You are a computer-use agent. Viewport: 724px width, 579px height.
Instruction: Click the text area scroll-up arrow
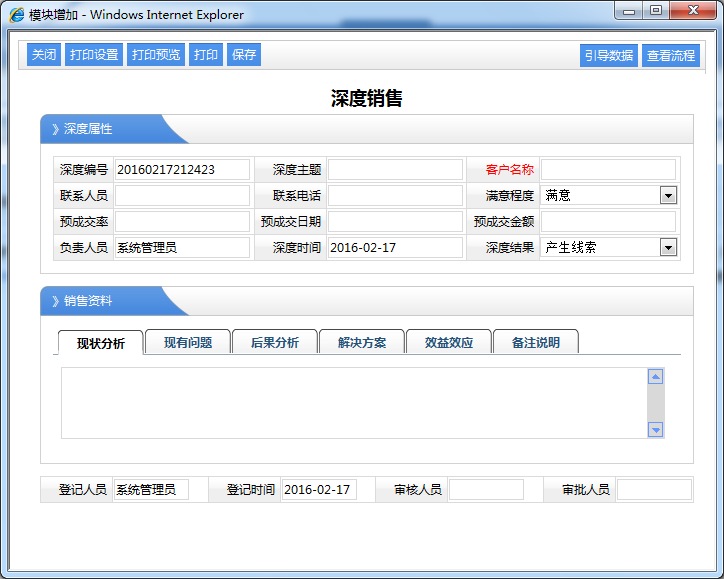656,377
